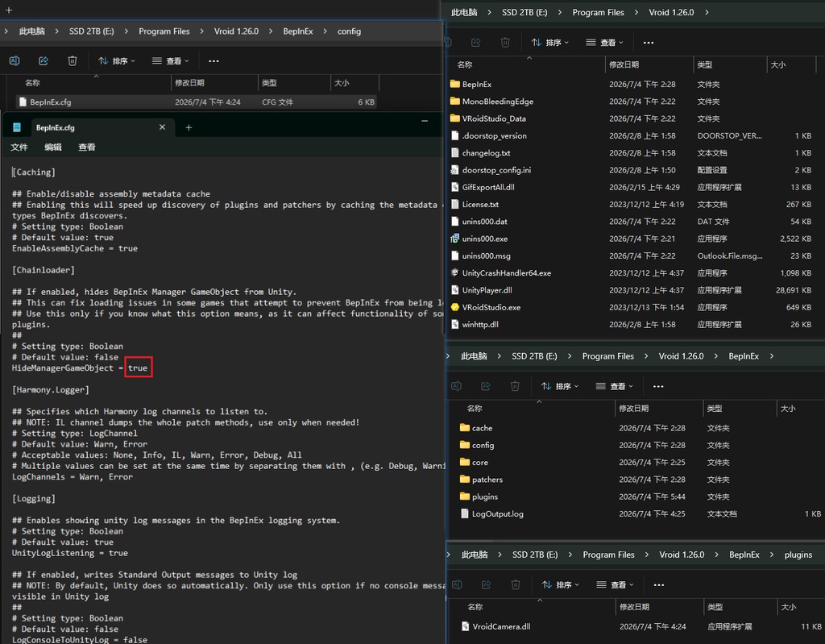
Task: Click BepInEx breadcrumb in config window
Action: pyautogui.click(x=298, y=31)
